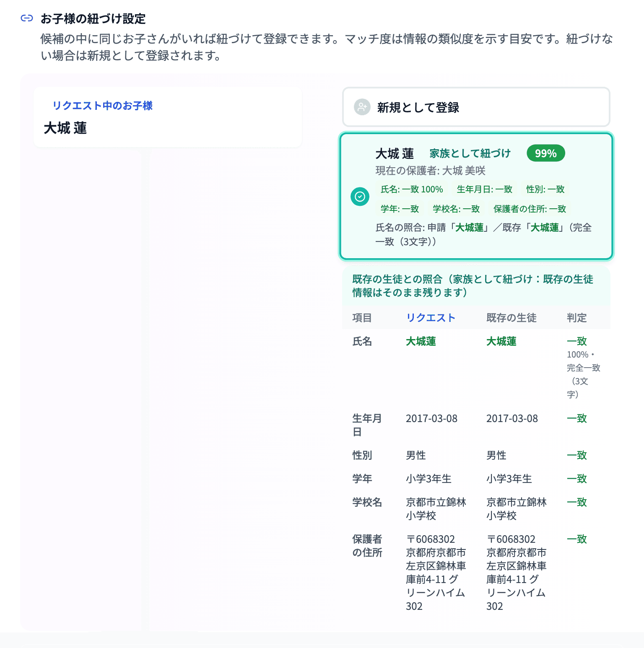
Task: Click the 学年: 一致 tag
Action: click(400, 209)
